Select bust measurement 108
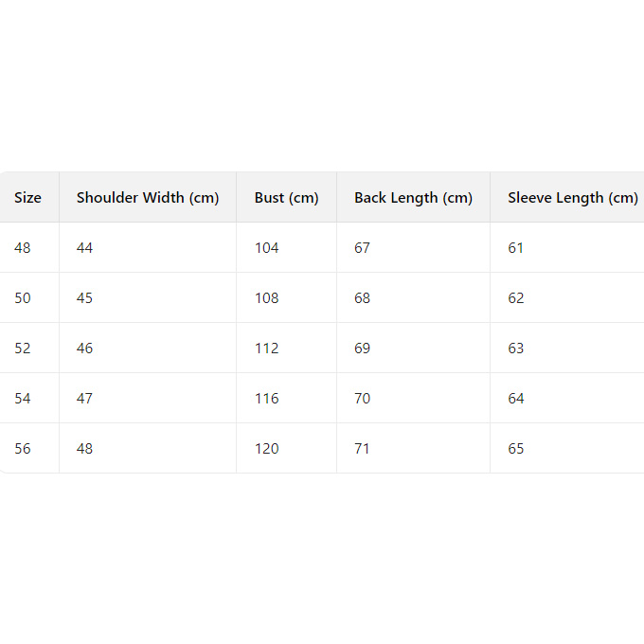644x644 pixels. point(267,298)
